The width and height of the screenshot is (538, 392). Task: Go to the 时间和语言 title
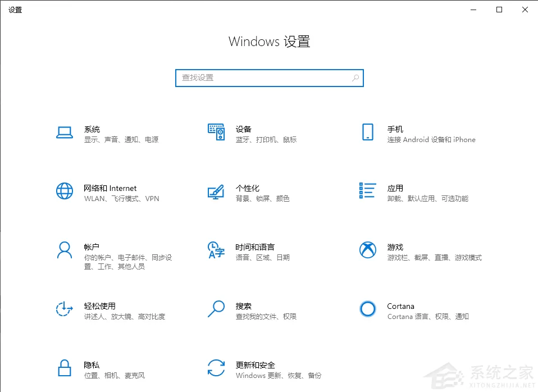point(256,247)
